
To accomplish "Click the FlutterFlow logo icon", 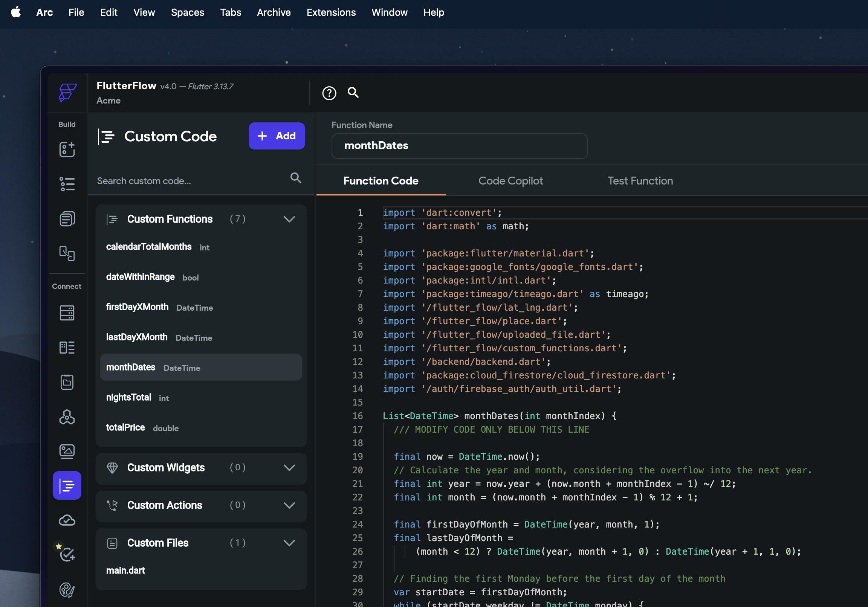I will coord(67,92).
